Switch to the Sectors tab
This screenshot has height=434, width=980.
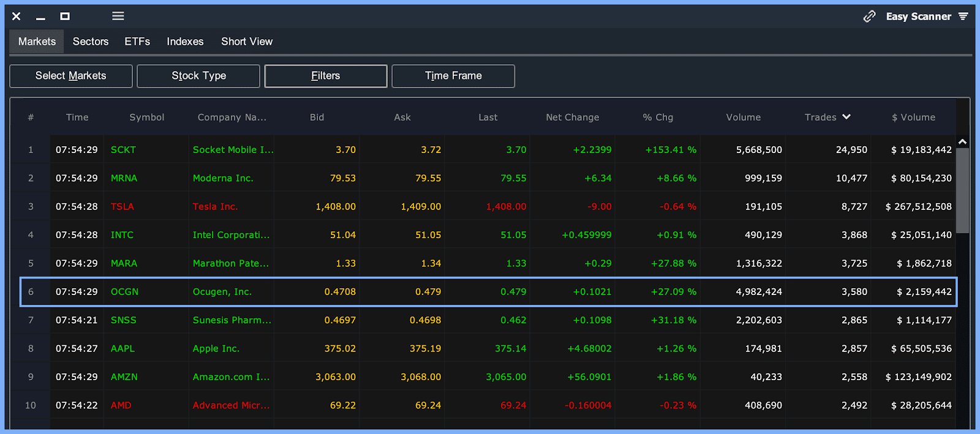click(91, 41)
